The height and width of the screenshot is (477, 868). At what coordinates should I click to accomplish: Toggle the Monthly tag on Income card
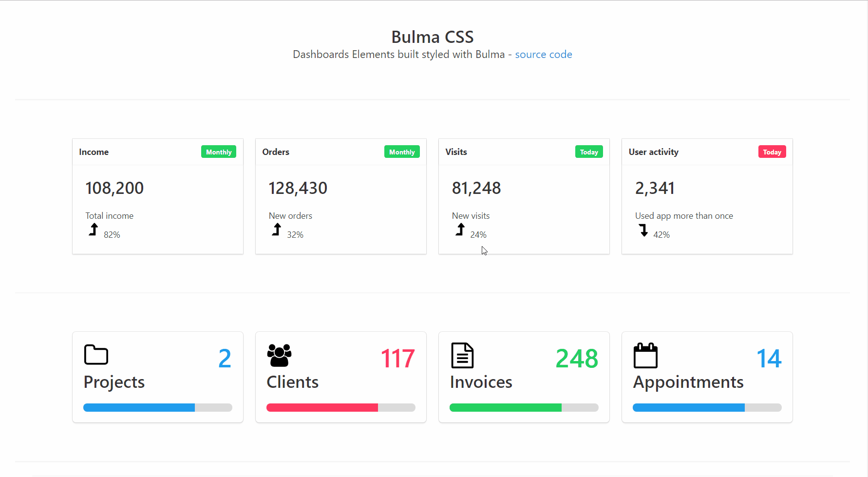(218, 152)
